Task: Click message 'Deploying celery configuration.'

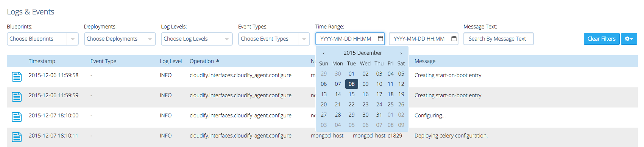Action: tap(451, 136)
